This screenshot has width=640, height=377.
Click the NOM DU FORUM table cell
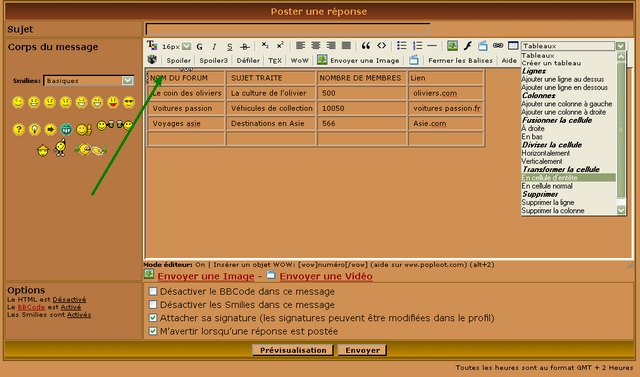[186, 78]
